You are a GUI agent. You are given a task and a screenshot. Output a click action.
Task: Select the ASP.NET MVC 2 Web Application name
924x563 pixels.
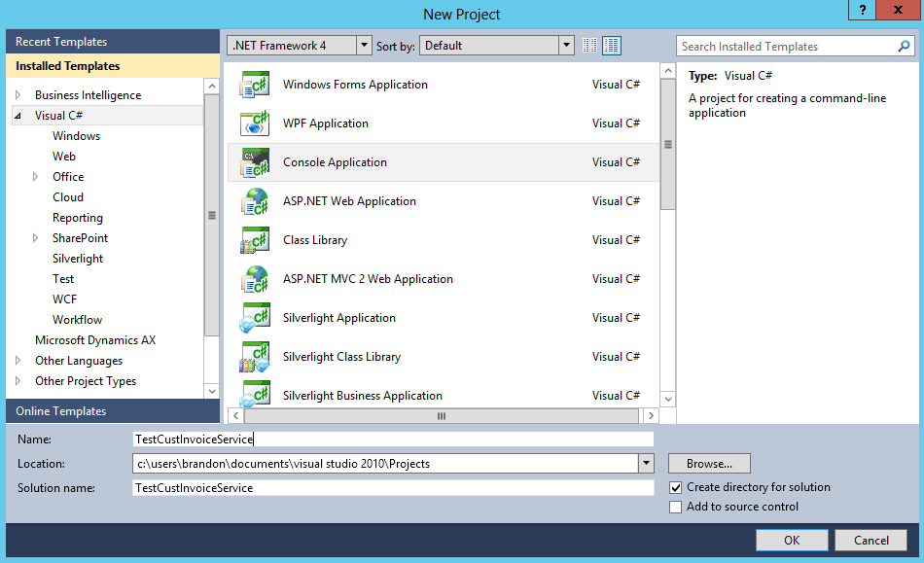368,279
